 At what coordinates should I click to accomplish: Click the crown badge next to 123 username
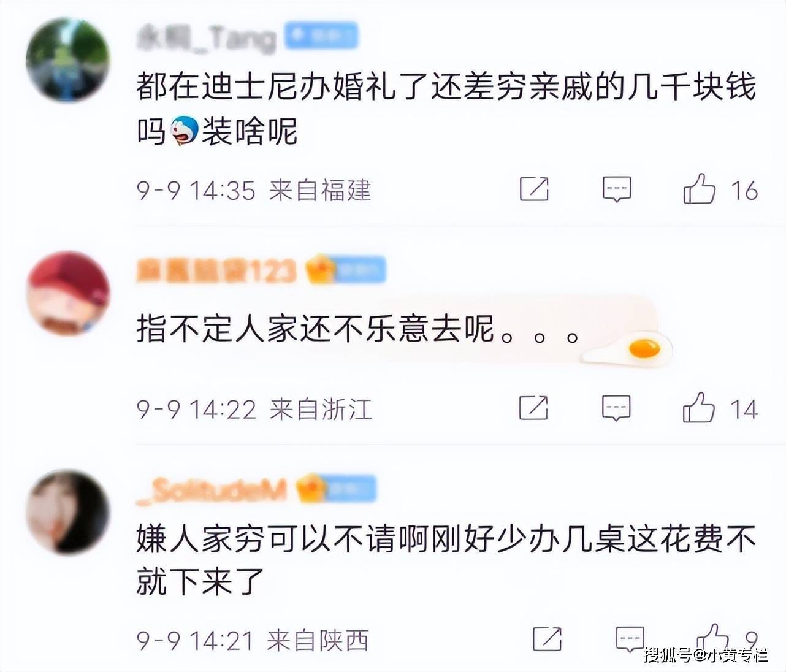click(319, 269)
